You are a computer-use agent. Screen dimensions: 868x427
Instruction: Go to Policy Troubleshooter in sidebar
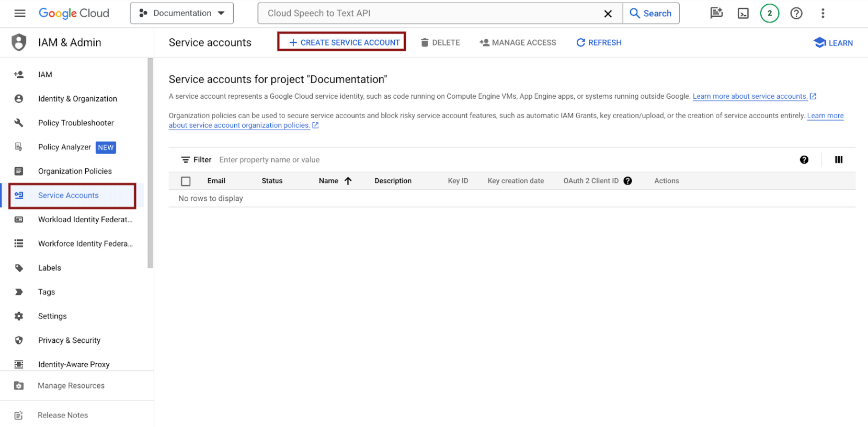[x=76, y=123]
